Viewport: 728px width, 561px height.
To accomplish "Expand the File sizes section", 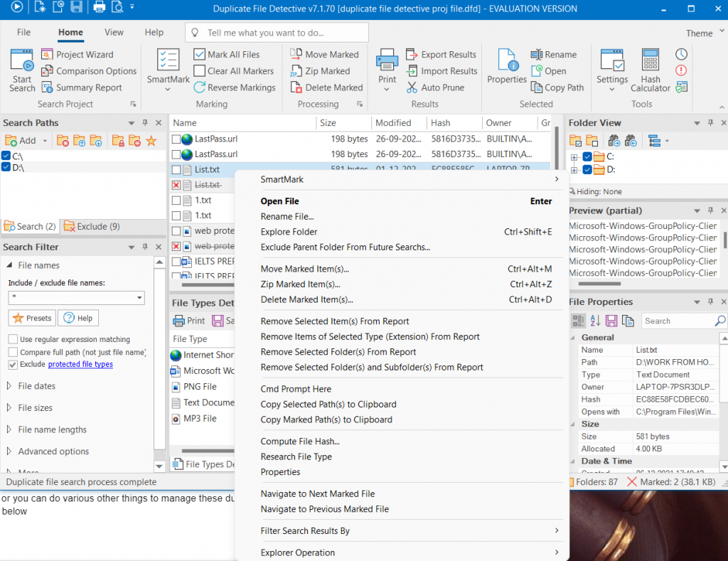I will (9, 407).
